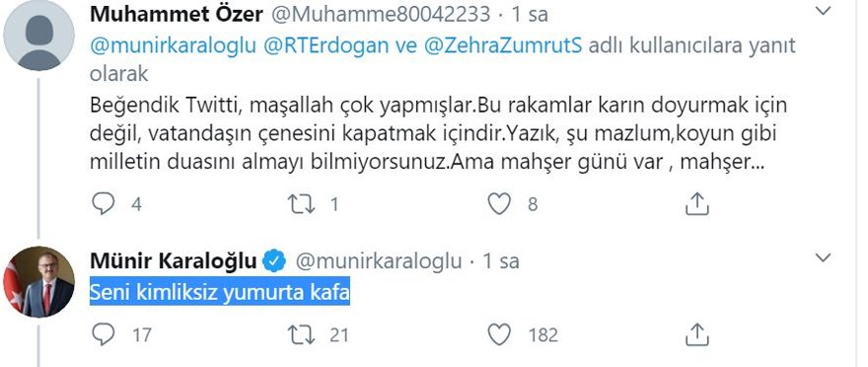
Task: Open the @munirkaraloglu mention link
Action: (174, 46)
